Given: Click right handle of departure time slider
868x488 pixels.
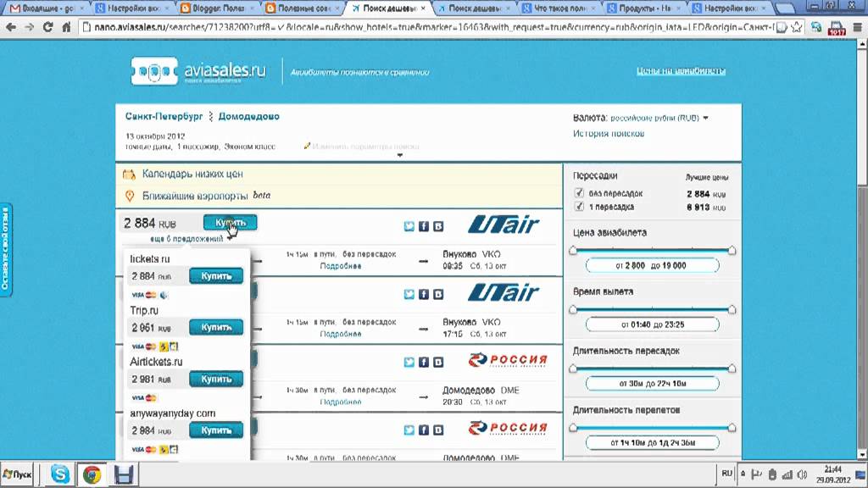Looking at the screenshot, I should coord(732,310).
